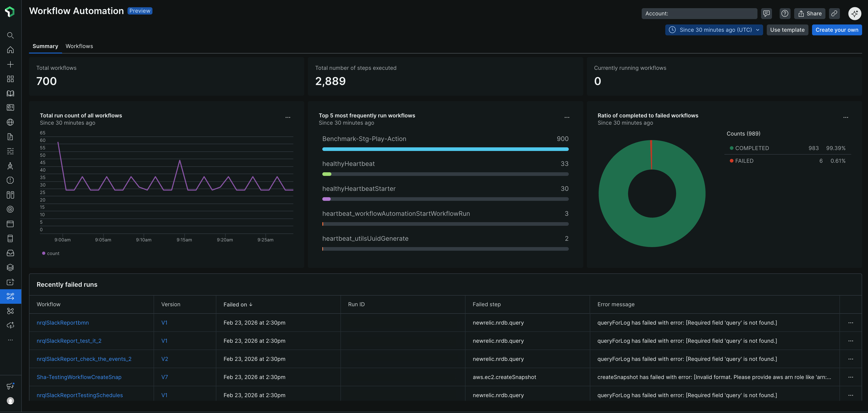Switch to the Workflows tab

79,46
